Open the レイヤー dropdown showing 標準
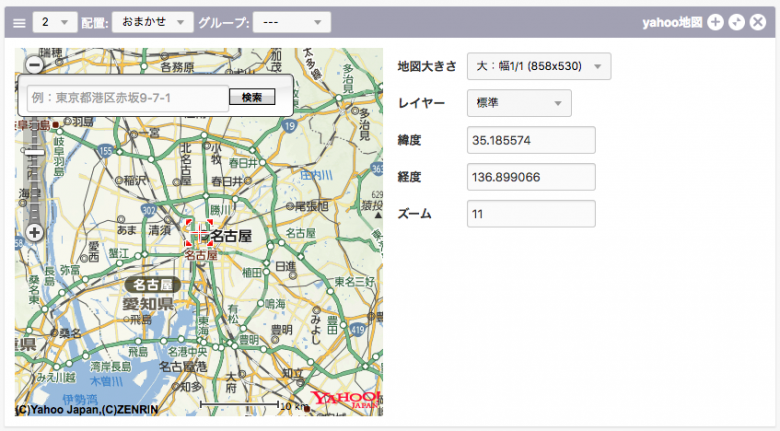The height and width of the screenshot is (431, 780). [x=518, y=103]
